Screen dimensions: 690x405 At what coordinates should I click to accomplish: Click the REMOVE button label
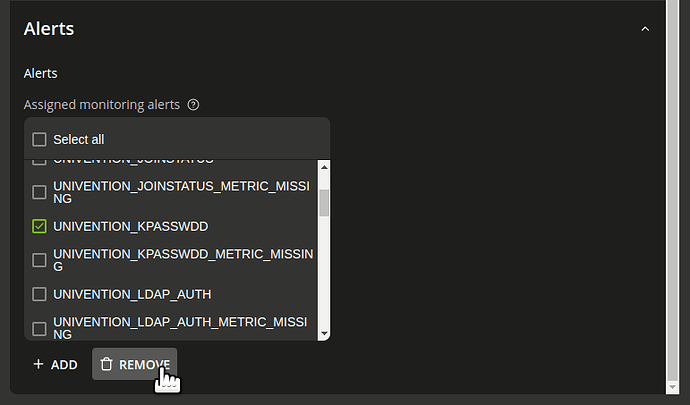click(144, 364)
